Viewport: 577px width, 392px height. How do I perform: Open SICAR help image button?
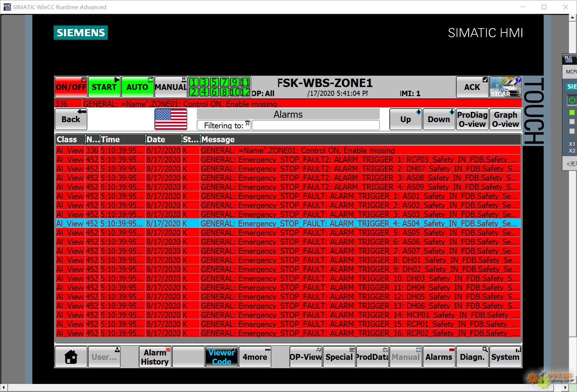[506, 87]
